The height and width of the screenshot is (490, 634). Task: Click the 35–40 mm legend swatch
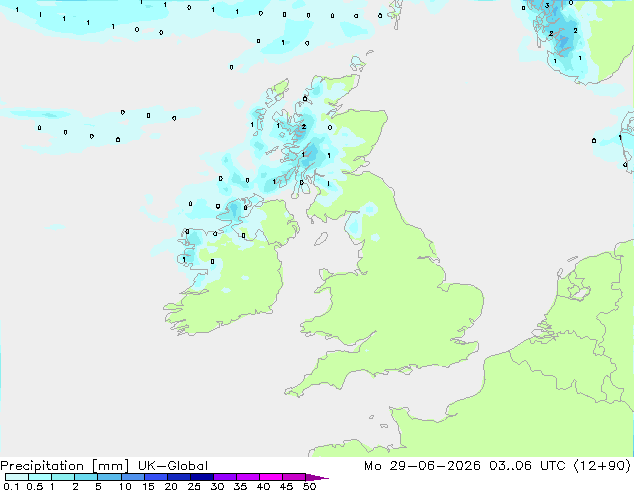pyautogui.click(x=247, y=477)
